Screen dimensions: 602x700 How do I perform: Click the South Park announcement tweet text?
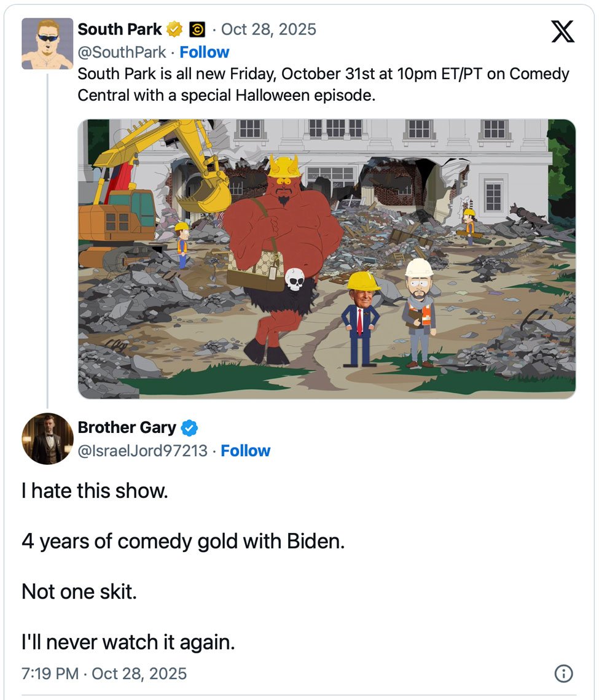pos(323,85)
